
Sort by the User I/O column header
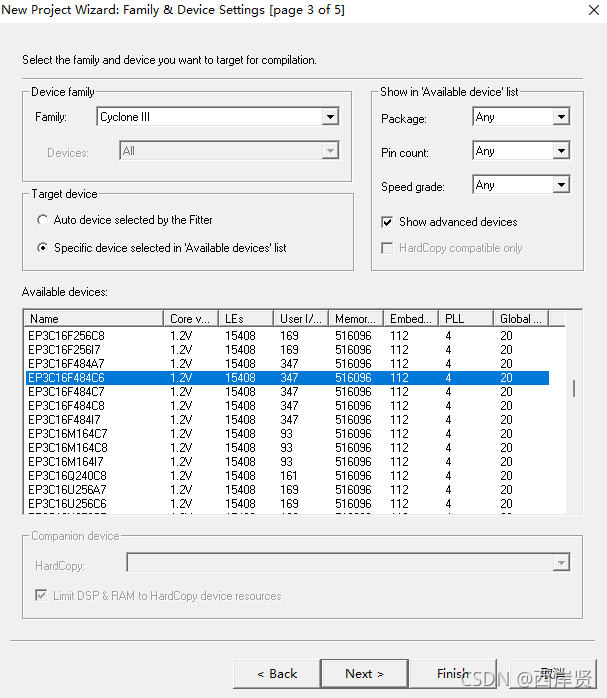[301, 319]
